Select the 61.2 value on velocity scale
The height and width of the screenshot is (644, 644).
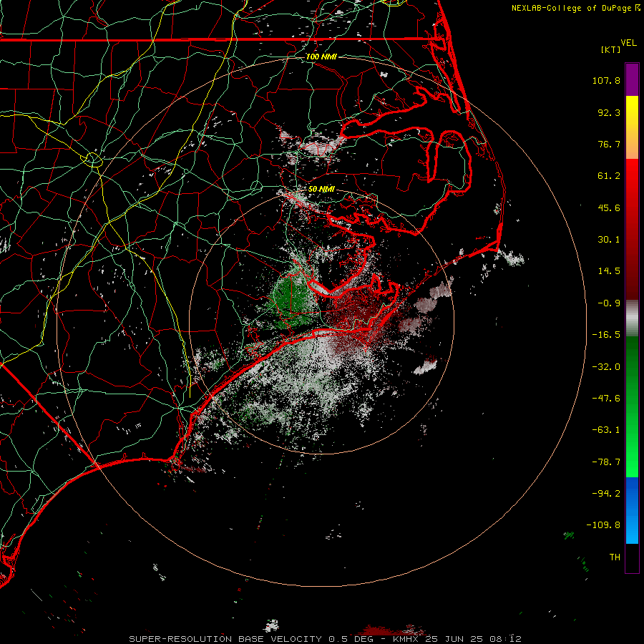click(x=609, y=176)
